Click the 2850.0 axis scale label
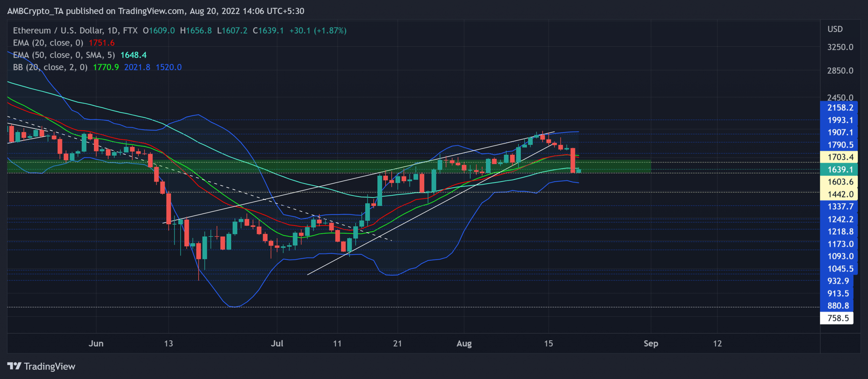This screenshot has width=868, height=379. [840, 71]
